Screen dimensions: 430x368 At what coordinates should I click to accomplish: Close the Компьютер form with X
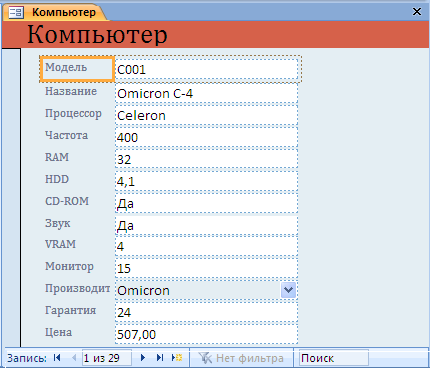click(417, 12)
